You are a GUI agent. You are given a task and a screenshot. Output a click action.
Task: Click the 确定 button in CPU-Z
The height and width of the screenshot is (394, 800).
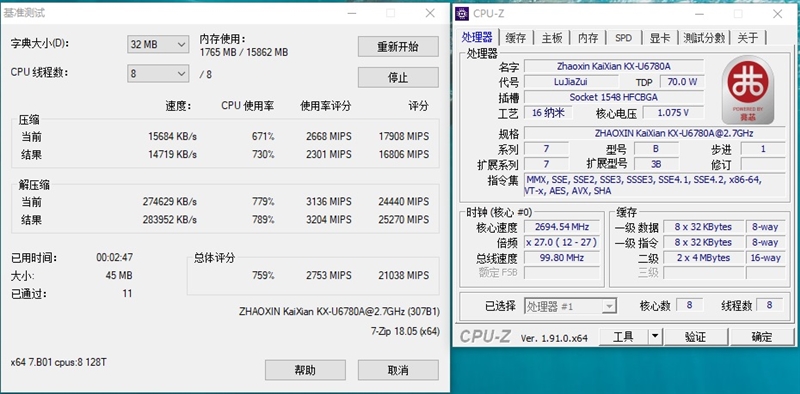(x=762, y=337)
